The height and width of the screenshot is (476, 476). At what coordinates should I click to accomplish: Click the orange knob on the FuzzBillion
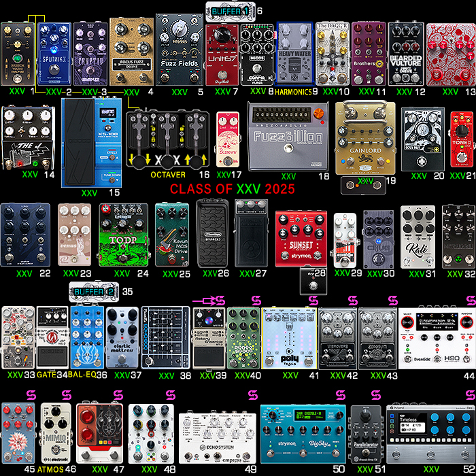coord(319,113)
